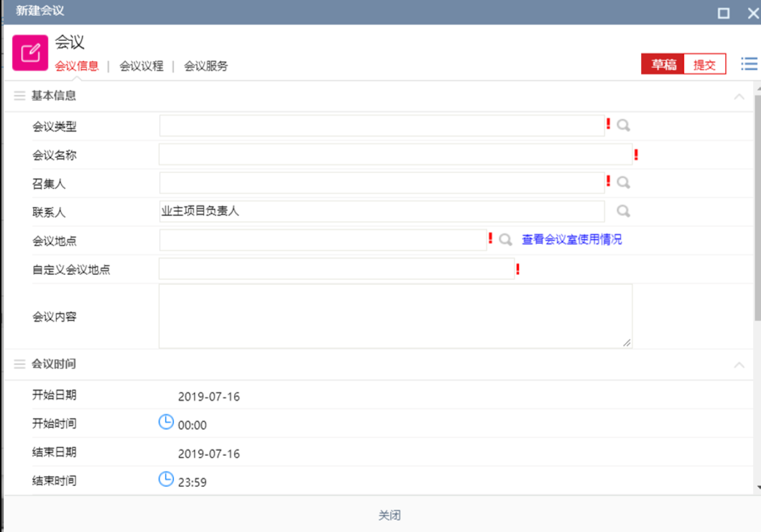
Task: Click the 会议时间 section handle icon
Action: (x=19, y=364)
